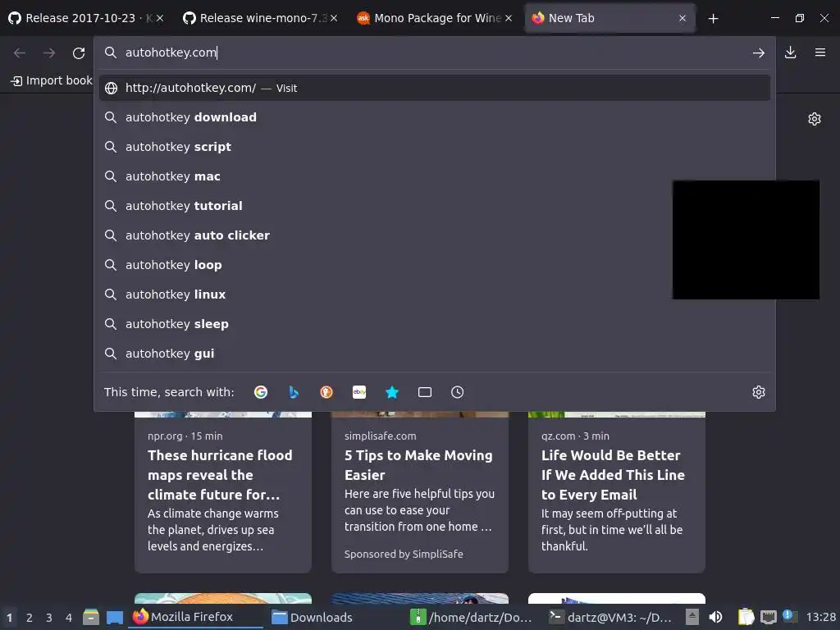The height and width of the screenshot is (630, 840).
Task: Click the network monitor tray icon
Action: click(768, 618)
